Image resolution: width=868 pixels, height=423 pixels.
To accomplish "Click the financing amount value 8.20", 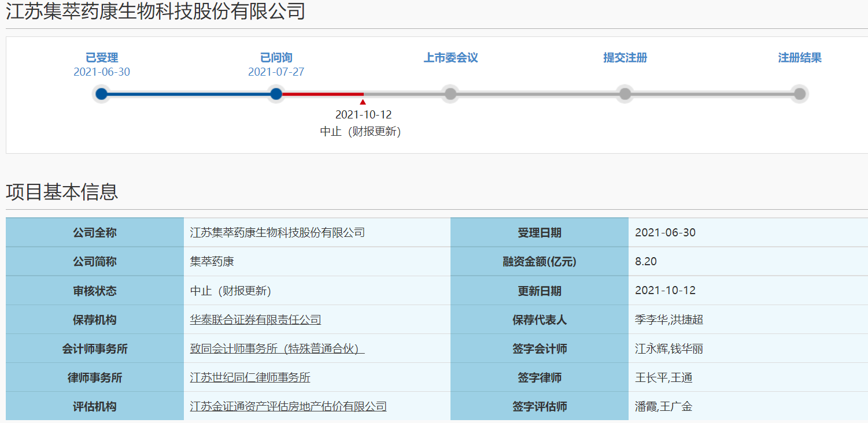I will click(x=646, y=262).
